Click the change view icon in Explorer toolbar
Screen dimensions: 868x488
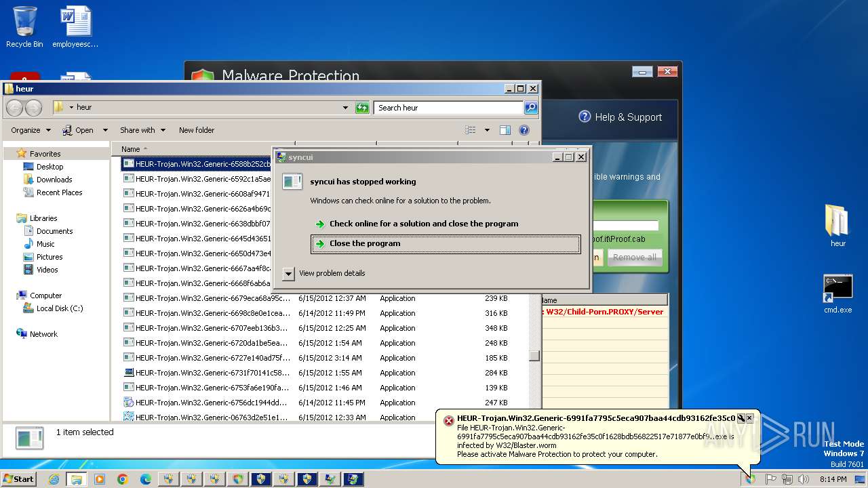(471, 130)
